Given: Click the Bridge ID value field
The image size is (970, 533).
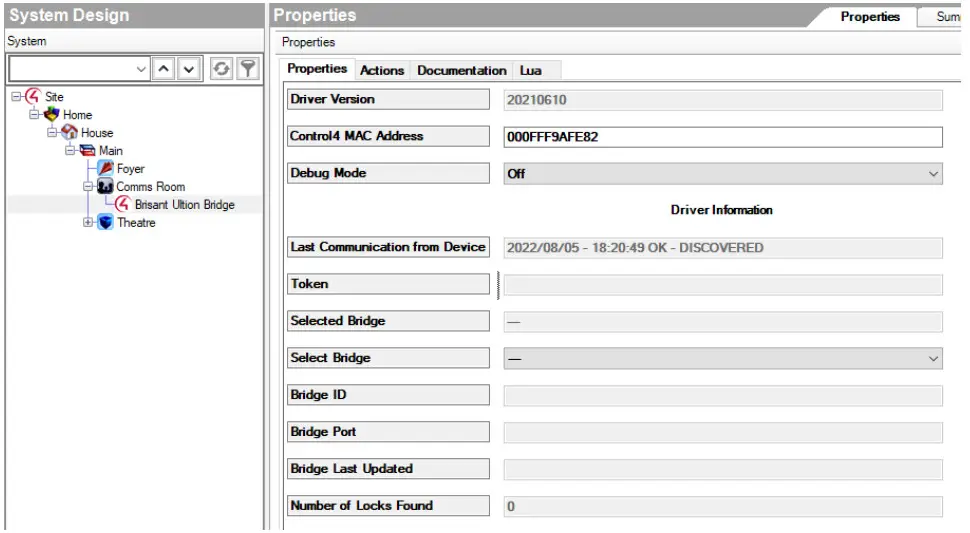Looking at the screenshot, I should [723, 396].
